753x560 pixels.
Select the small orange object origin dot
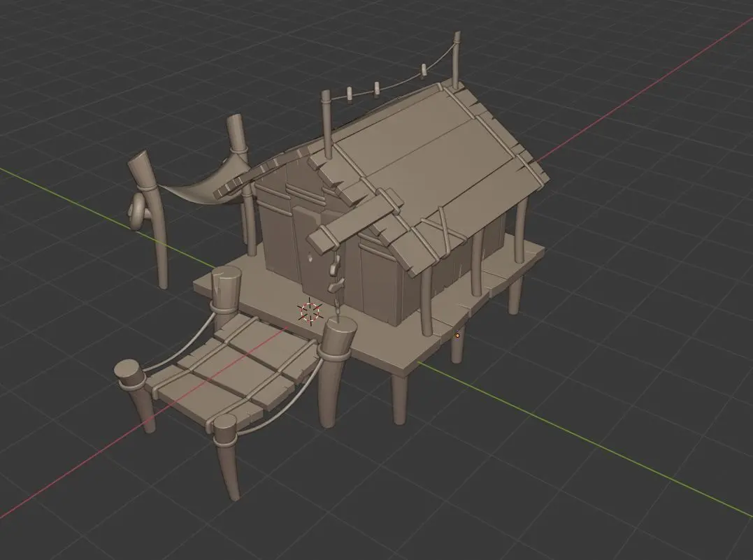point(458,336)
